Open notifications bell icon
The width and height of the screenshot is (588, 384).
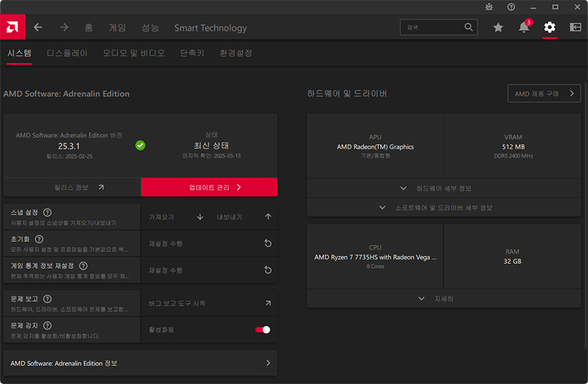(524, 27)
